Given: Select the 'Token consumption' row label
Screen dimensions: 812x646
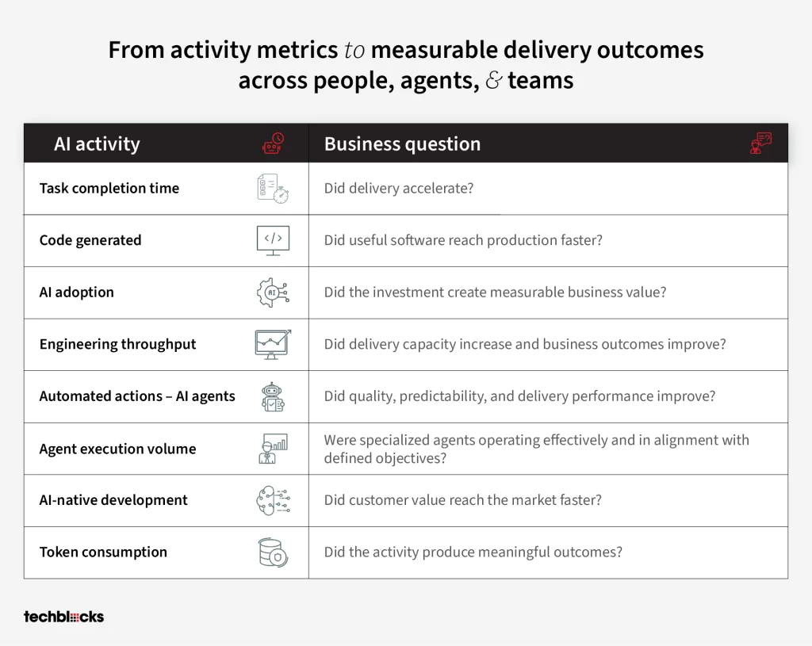Looking at the screenshot, I should (103, 552).
